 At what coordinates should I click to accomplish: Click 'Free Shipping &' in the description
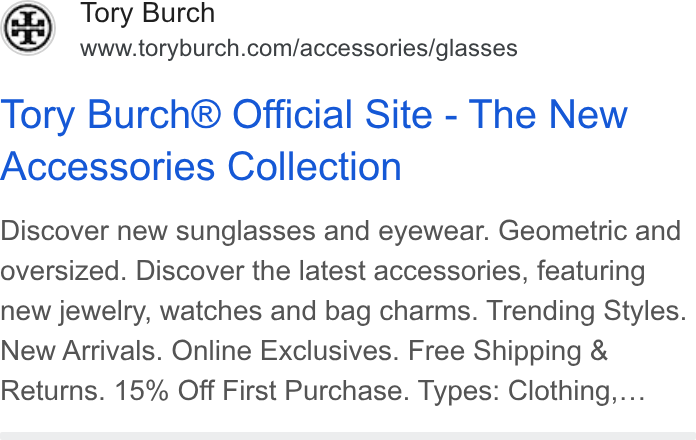(507, 351)
